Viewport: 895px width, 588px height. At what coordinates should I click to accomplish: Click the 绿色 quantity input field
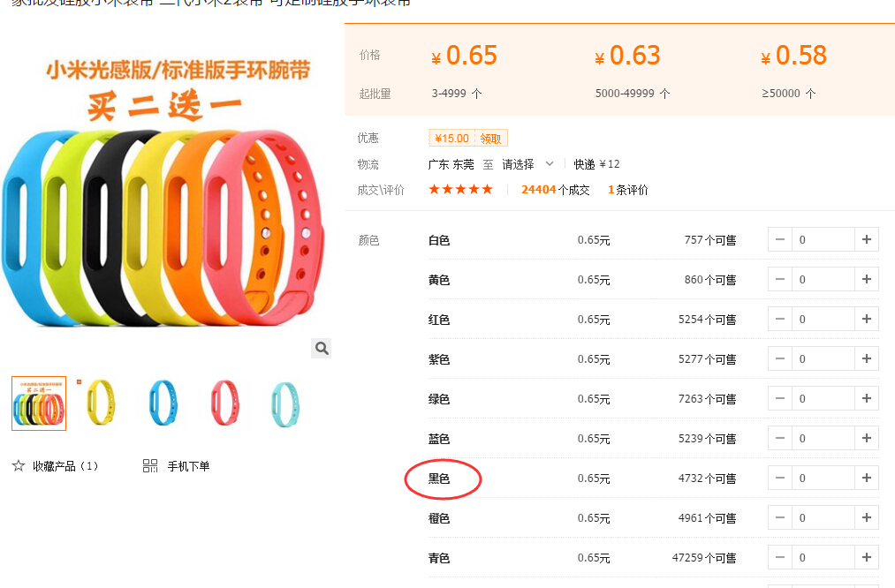823,398
